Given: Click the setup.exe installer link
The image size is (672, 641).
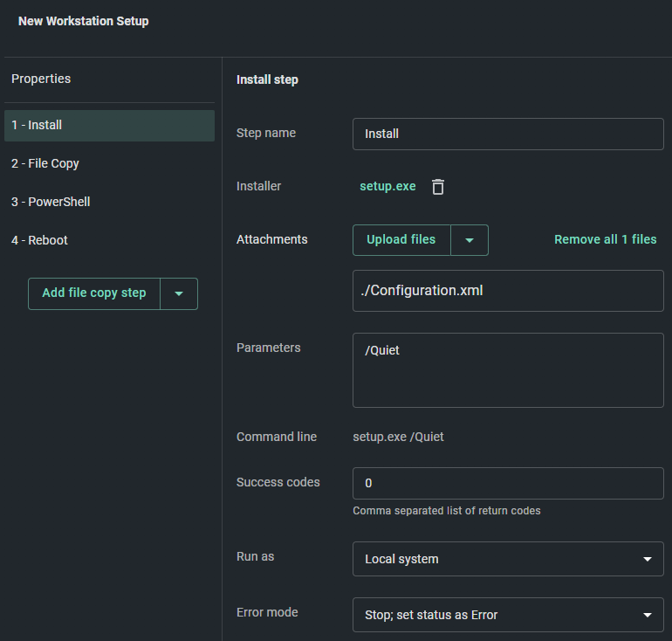Looking at the screenshot, I should 387,186.
